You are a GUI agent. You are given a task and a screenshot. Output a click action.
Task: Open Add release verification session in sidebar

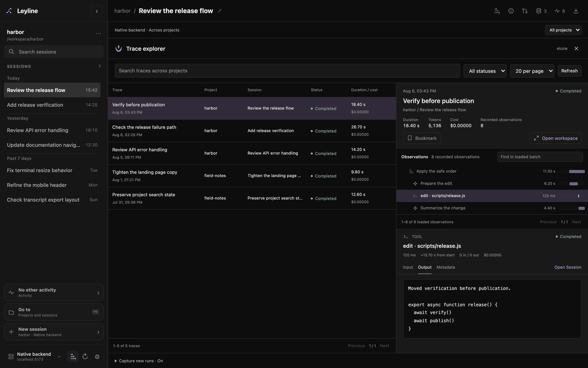[52, 105]
